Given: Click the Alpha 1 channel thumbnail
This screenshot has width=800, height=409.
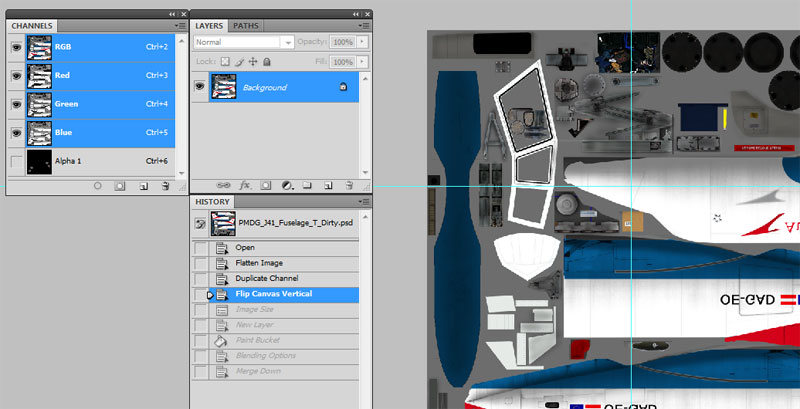Looking at the screenshot, I should (39, 162).
